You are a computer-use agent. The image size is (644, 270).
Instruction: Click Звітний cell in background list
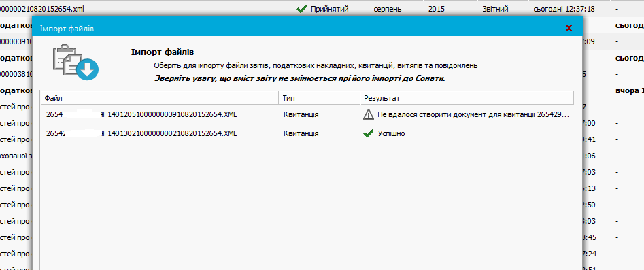point(495,9)
